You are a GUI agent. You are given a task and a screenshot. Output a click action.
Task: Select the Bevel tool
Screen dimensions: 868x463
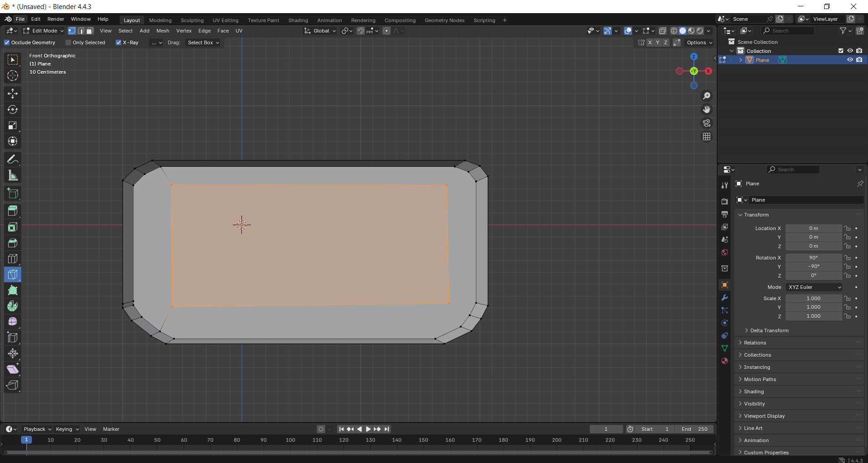point(13,243)
